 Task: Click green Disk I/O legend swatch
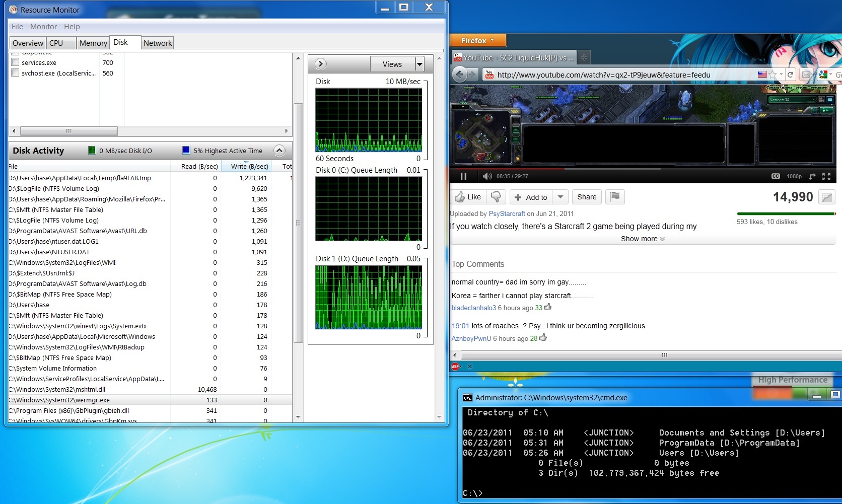92,150
